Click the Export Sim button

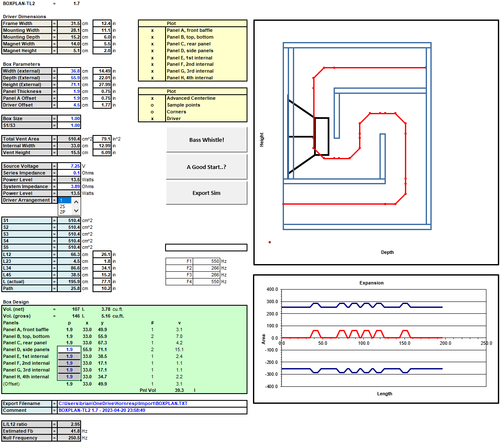tap(206, 193)
